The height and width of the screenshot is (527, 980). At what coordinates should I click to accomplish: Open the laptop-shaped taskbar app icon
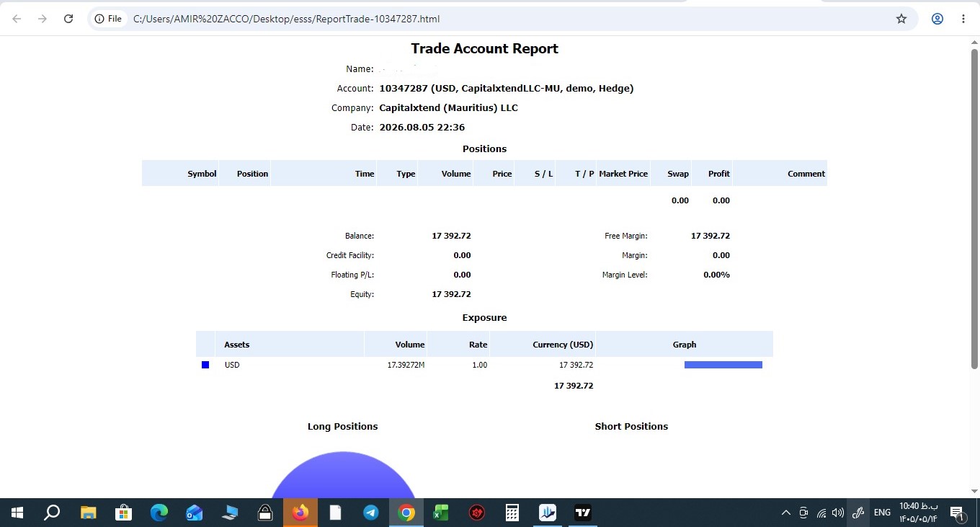(229, 513)
